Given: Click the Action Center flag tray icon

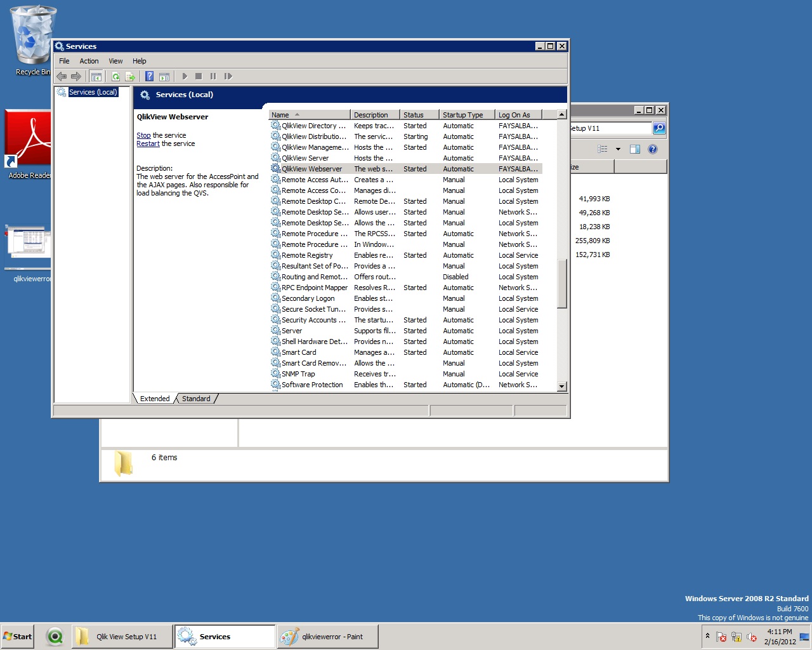Looking at the screenshot, I should click(721, 637).
